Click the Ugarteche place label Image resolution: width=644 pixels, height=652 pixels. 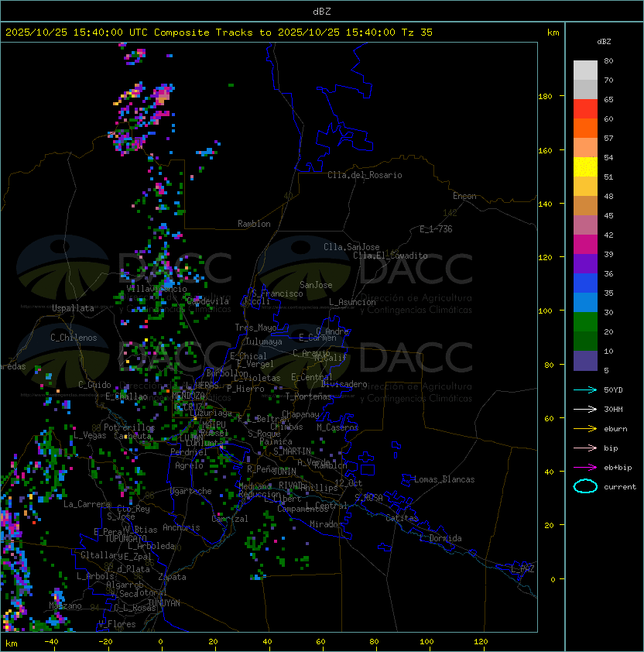pyautogui.click(x=191, y=491)
